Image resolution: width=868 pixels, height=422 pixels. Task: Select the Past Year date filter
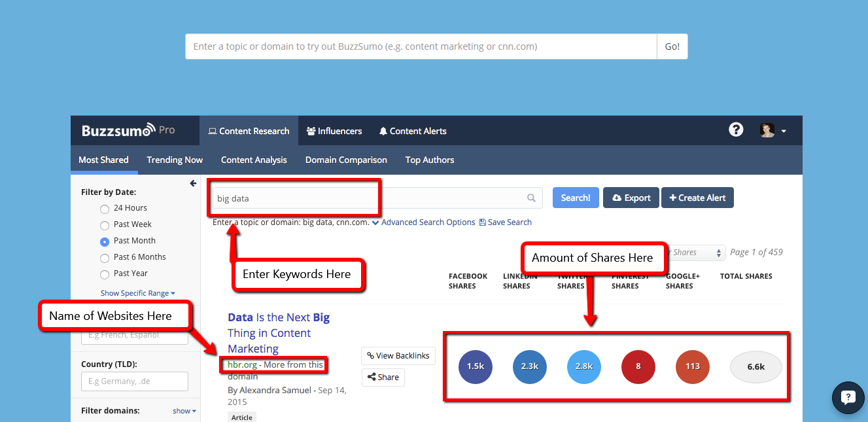point(105,274)
